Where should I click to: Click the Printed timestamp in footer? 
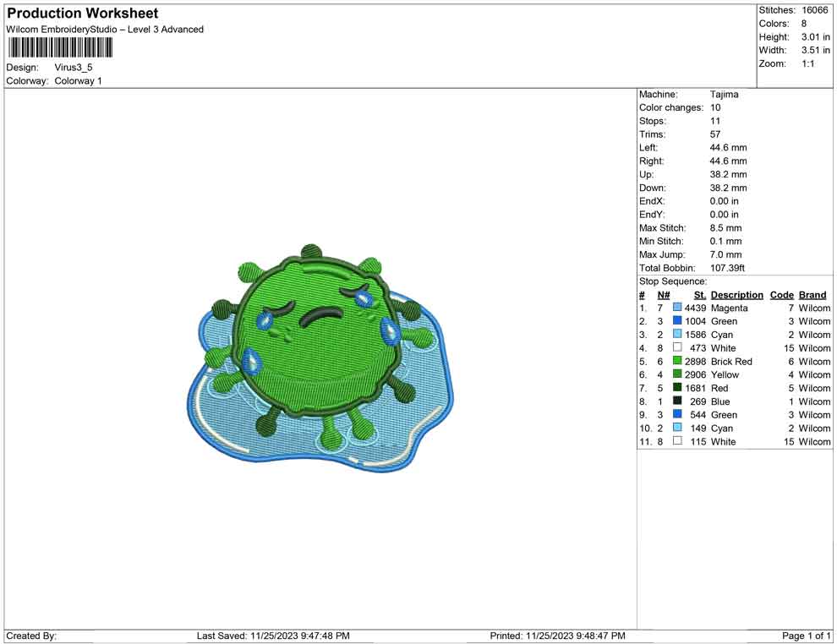pyautogui.click(x=557, y=636)
